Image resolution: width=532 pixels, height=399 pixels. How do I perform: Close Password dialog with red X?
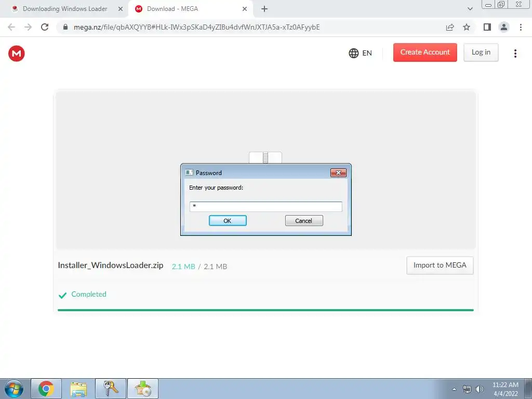coord(338,172)
